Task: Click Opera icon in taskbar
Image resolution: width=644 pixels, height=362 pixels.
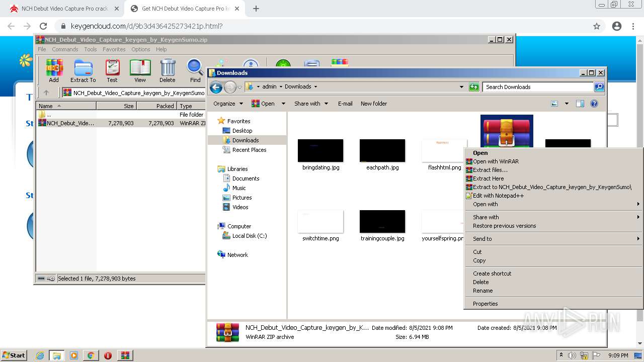Action: click(108, 355)
